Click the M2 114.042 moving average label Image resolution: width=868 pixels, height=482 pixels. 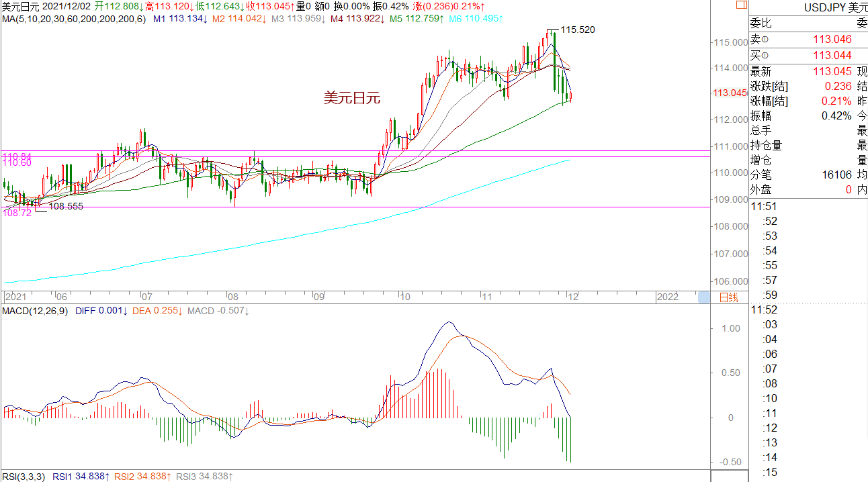238,18
